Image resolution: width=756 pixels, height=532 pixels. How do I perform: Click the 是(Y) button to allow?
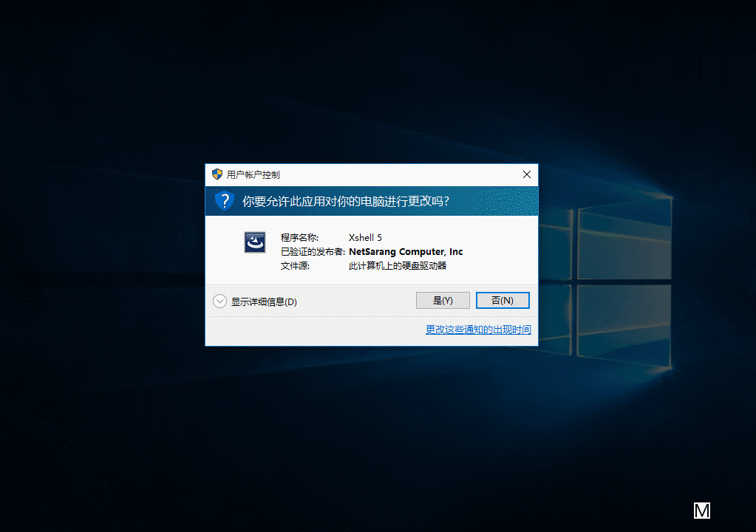(443, 300)
